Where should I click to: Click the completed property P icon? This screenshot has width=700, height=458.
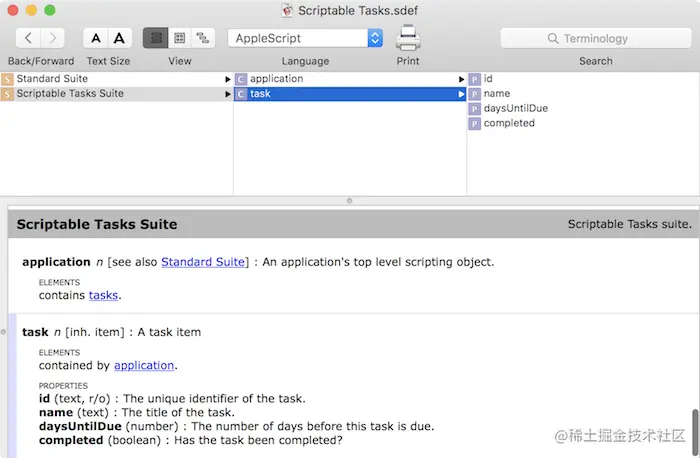[x=474, y=124]
